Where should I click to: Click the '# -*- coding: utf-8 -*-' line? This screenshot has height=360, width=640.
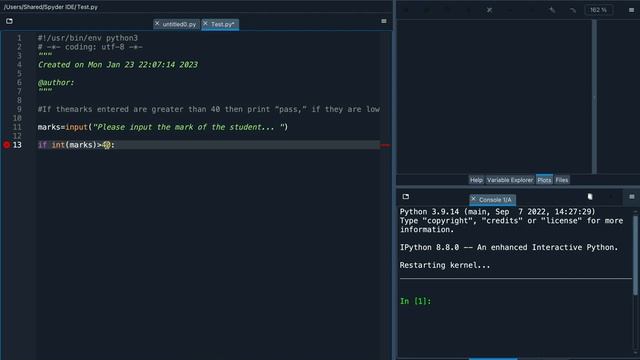(x=90, y=47)
